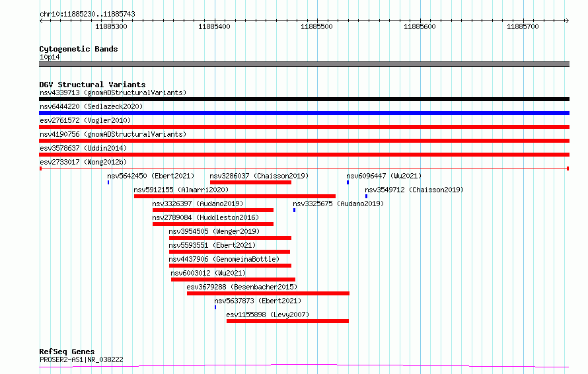Click ruler position 11885300

tap(111, 26)
